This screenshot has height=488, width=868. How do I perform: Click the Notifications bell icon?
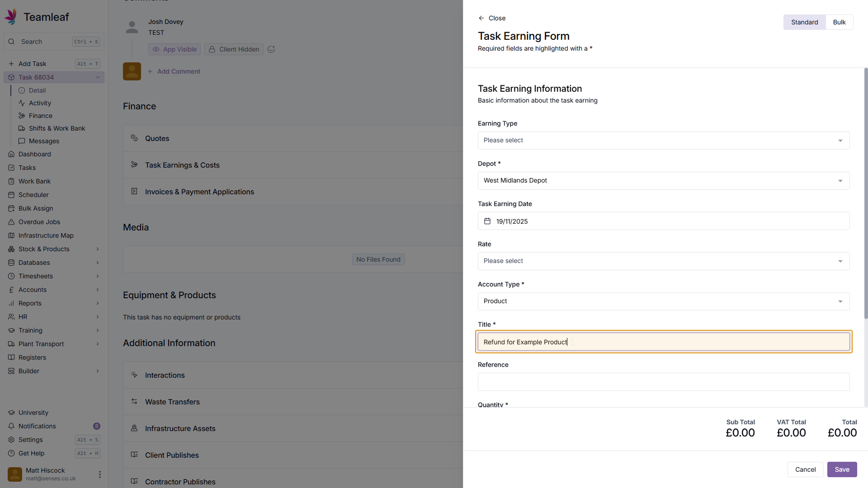tap(11, 426)
